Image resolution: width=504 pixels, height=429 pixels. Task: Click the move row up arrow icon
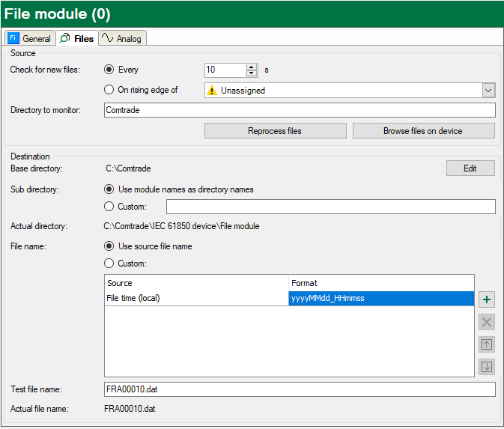click(487, 344)
